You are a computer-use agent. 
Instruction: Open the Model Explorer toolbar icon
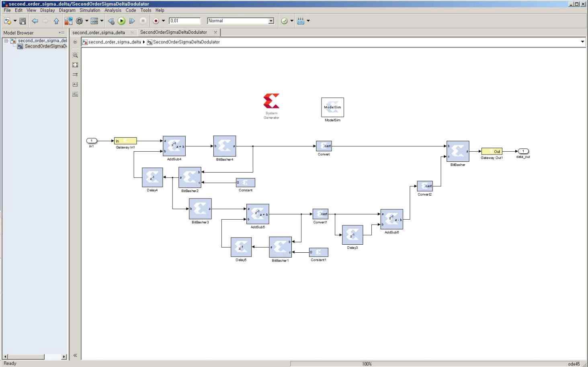pos(94,21)
